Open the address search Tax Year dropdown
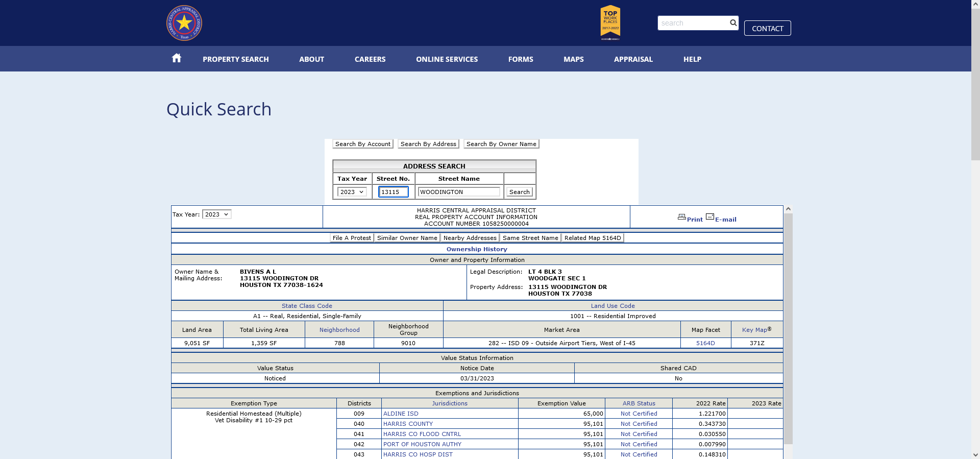Viewport: 980px width, 459px height. click(x=352, y=192)
